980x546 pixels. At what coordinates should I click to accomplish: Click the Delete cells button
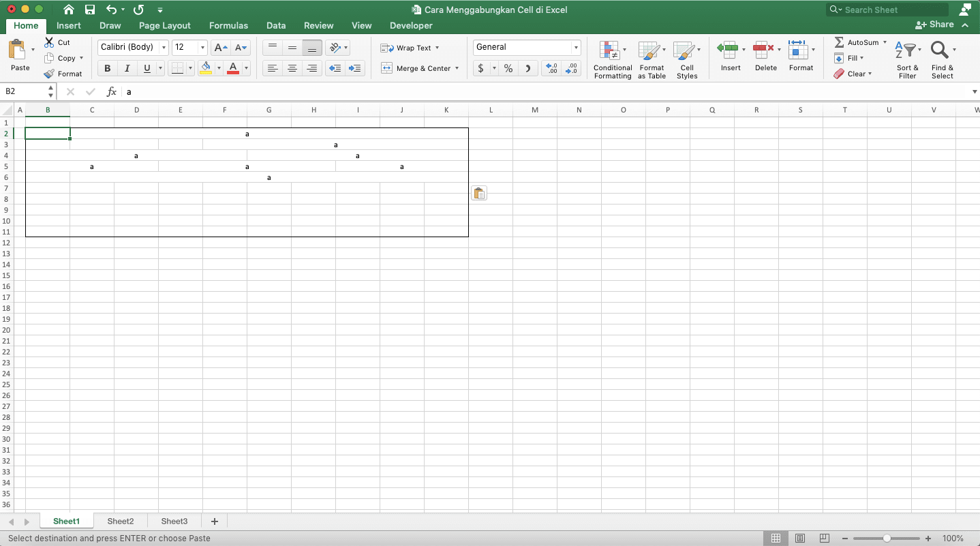click(x=766, y=56)
